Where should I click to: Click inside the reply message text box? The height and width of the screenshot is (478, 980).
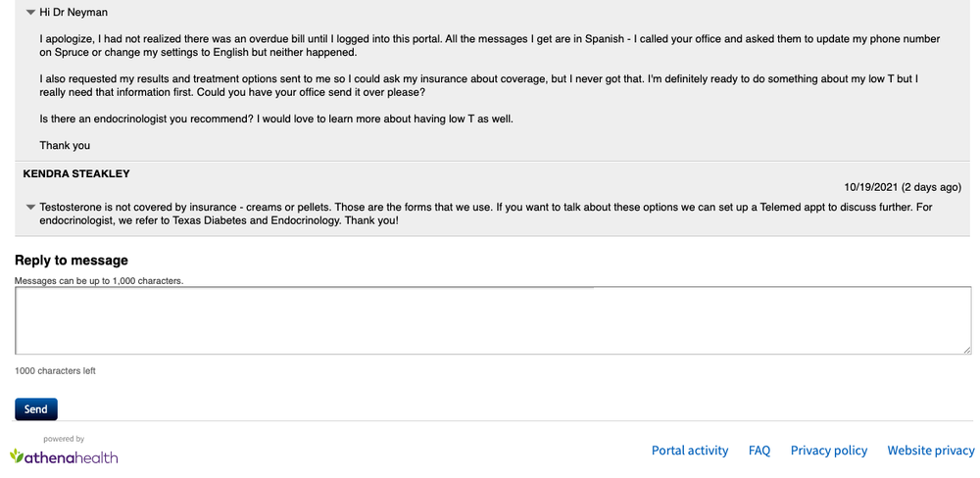(x=490, y=320)
